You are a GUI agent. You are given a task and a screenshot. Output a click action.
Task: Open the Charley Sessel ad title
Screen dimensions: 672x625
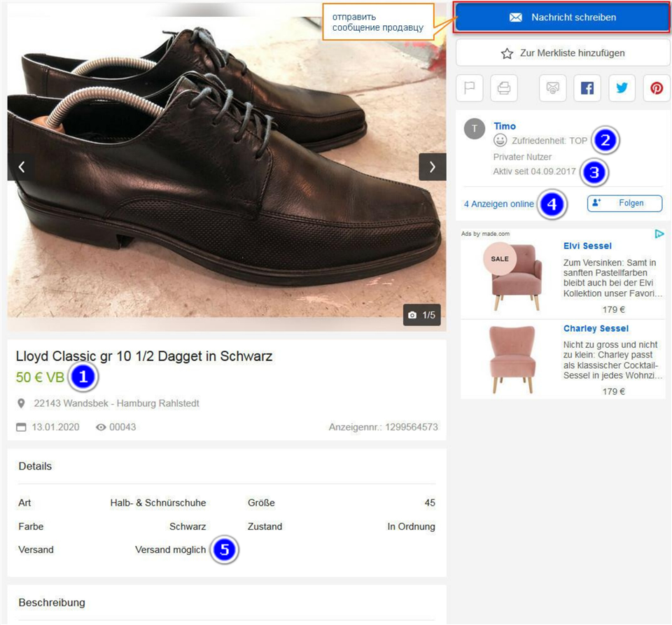point(596,328)
